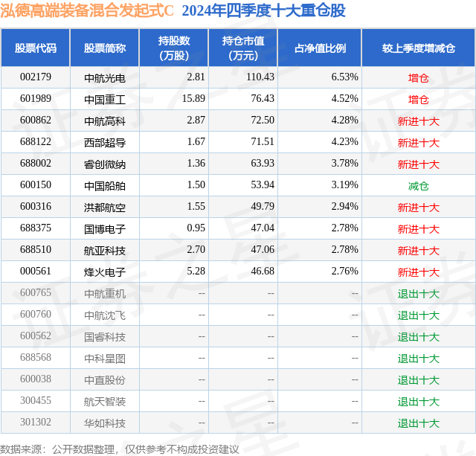476x456 pixels.
Task: Select stock name 中航高科
Action: coord(105,121)
